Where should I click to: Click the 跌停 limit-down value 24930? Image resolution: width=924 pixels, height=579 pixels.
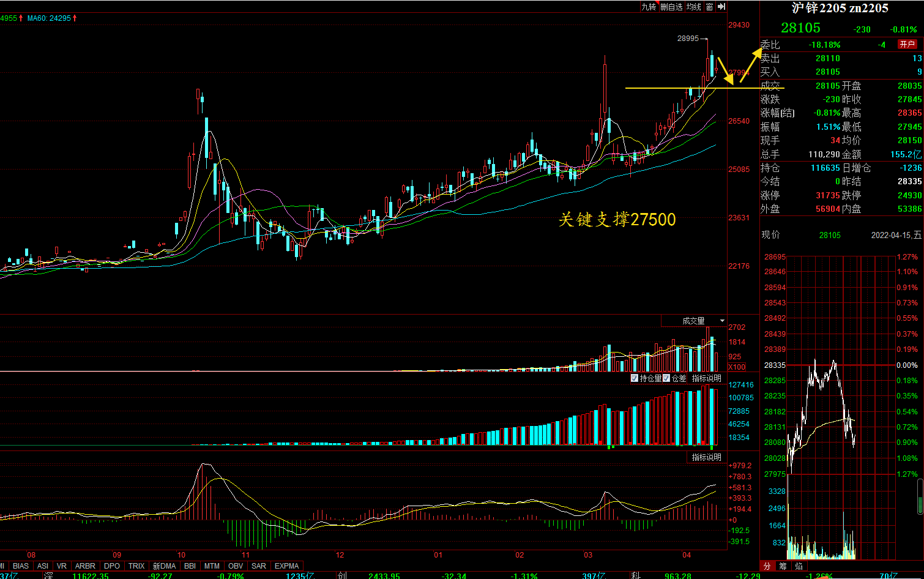point(910,195)
